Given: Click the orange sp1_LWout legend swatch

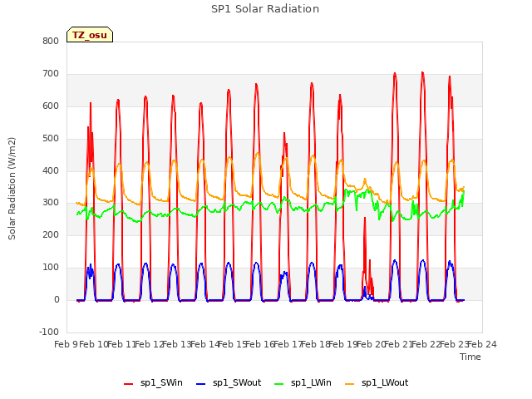Looking at the screenshot, I should tap(350, 384).
